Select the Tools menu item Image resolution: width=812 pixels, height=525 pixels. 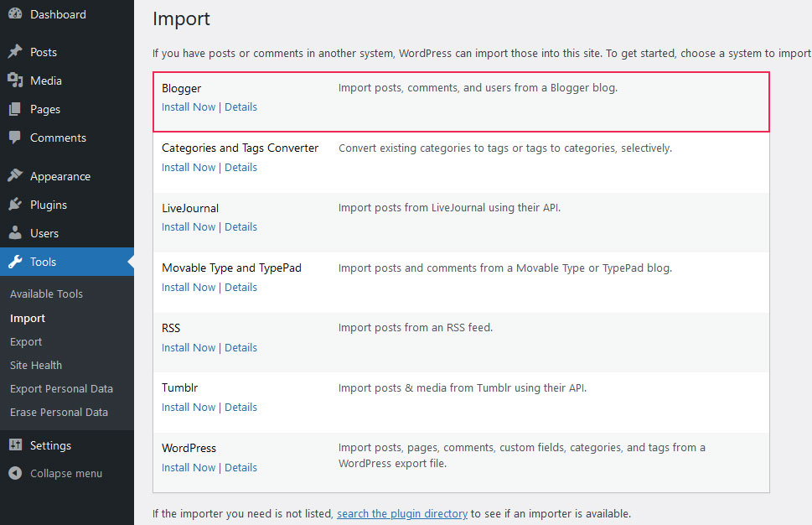(67, 262)
